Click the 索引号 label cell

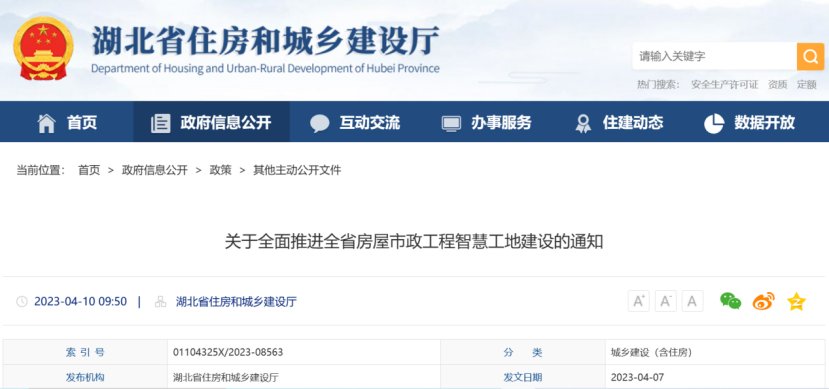[85, 353]
